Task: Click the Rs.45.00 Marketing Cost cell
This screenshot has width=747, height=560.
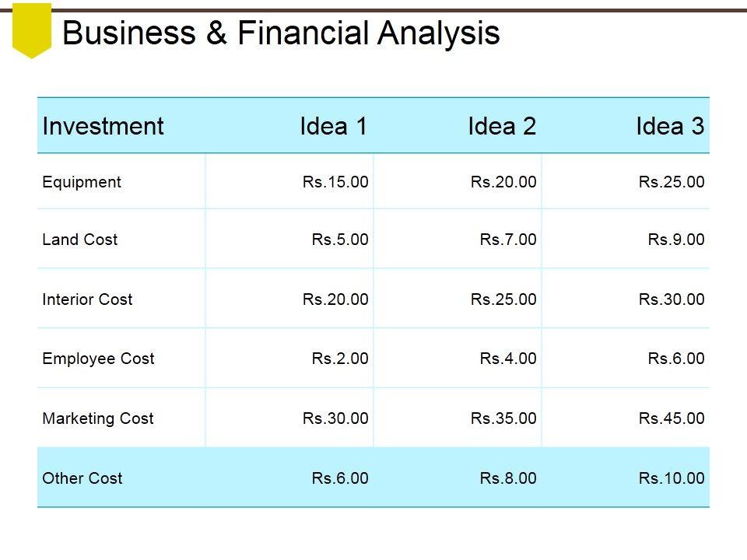Action: pyautogui.click(x=672, y=418)
